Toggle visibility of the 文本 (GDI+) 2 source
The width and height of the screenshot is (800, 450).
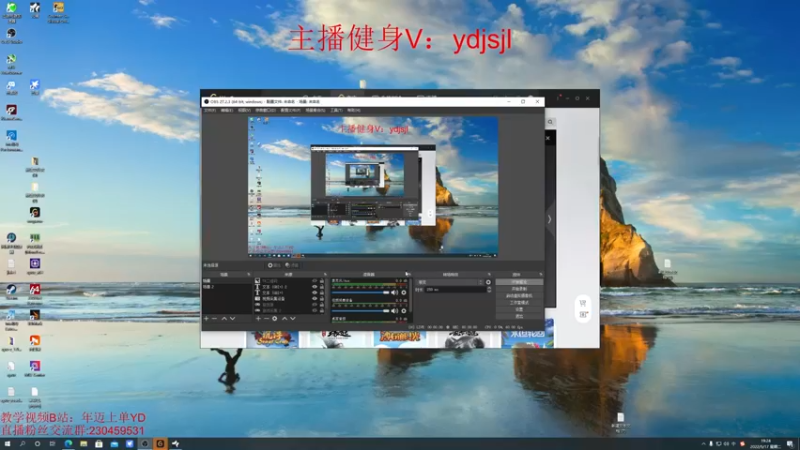314,287
